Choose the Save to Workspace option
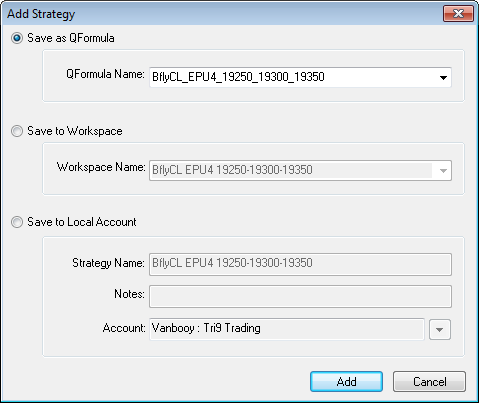 pos(17,131)
